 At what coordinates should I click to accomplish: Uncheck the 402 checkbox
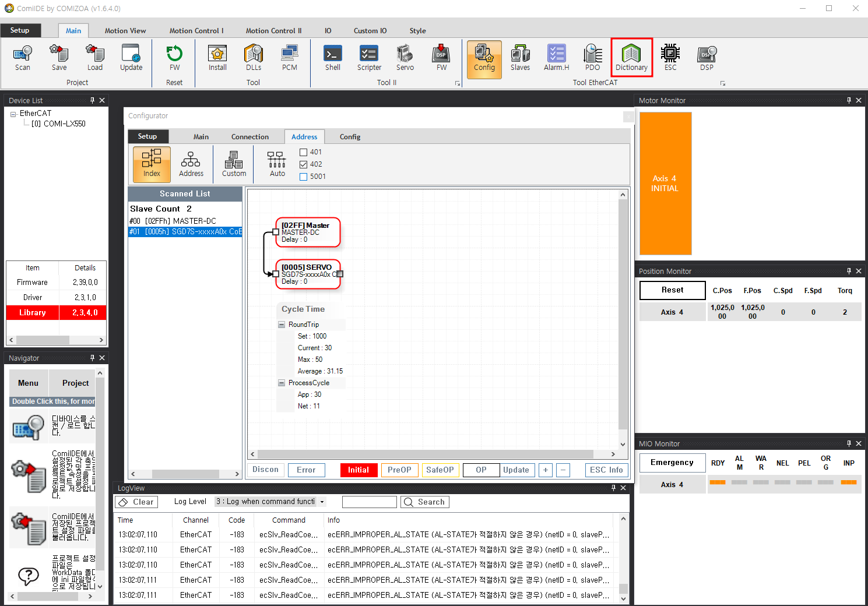click(x=303, y=164)
